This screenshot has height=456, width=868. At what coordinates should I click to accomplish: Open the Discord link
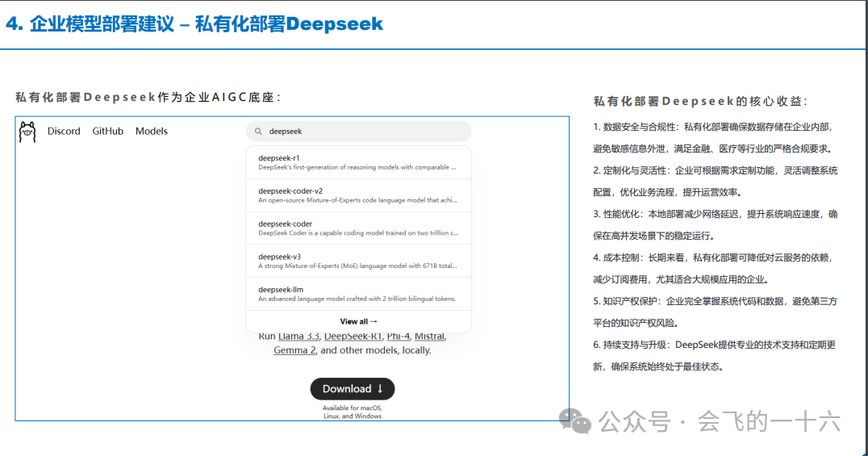(64, 132)
